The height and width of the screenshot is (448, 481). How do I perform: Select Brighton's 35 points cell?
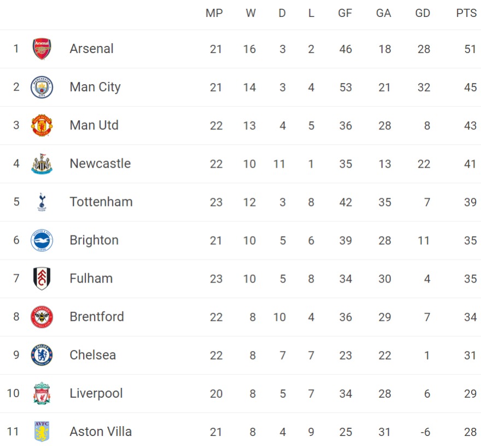470,240
